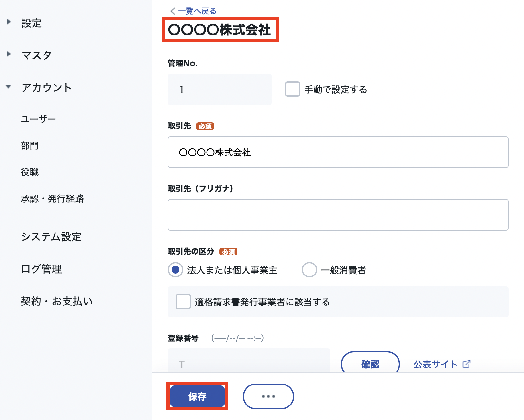Select the 法人または個人事業主 radio button

pyautogui.click(x=176, y=270)
